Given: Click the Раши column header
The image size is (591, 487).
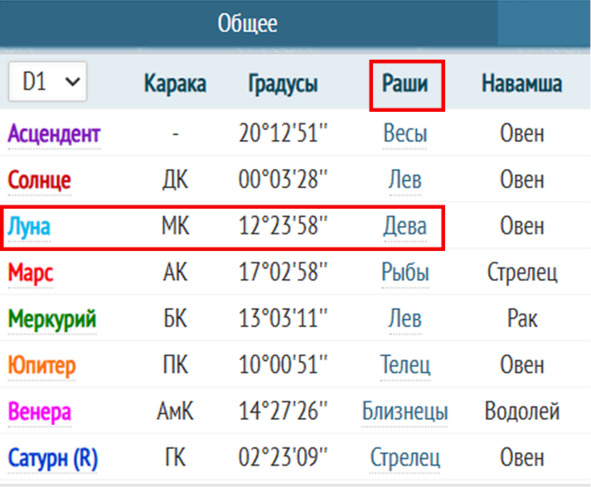Looking at the screenshot, I should point(405,83).
